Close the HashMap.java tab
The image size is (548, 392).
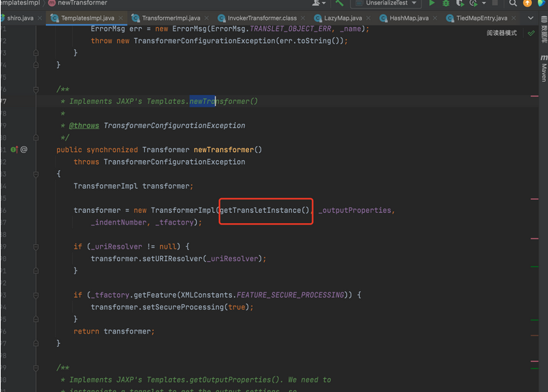pyautogui.click(x=435, y=18)
